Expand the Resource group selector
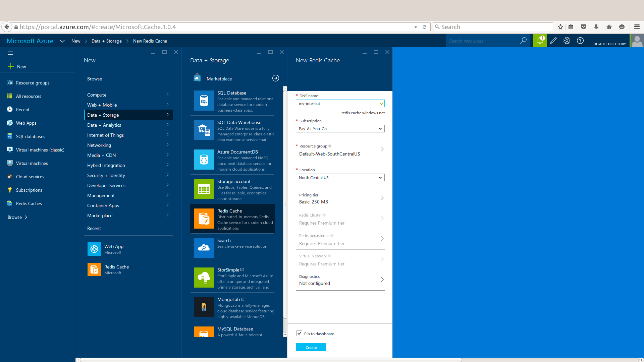The height and width of the screenshot is (362, 644). pos(340,150)
